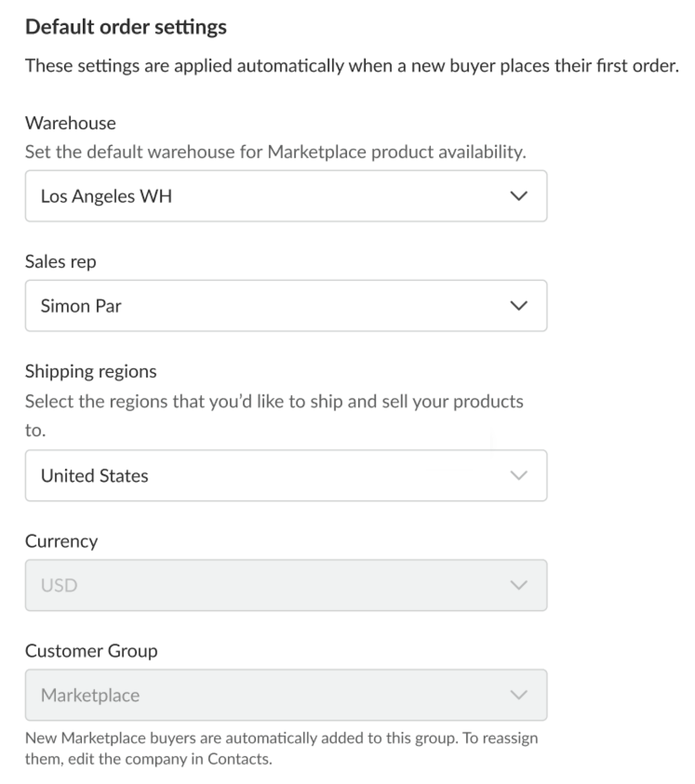Open the Sales rep dropdown showing Simon Par
The width and height of the screenshot is (695, 784).
coord(286,306)
